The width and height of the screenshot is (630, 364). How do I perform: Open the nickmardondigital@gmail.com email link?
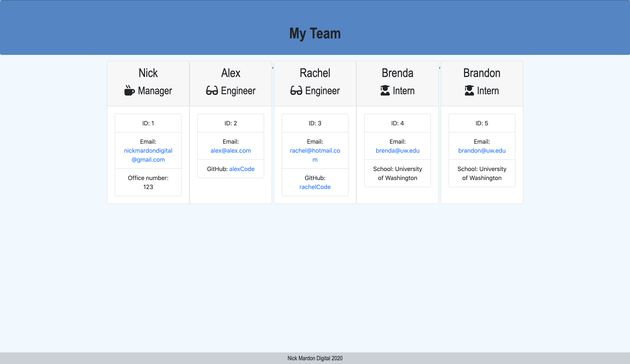tap(148, 155)
